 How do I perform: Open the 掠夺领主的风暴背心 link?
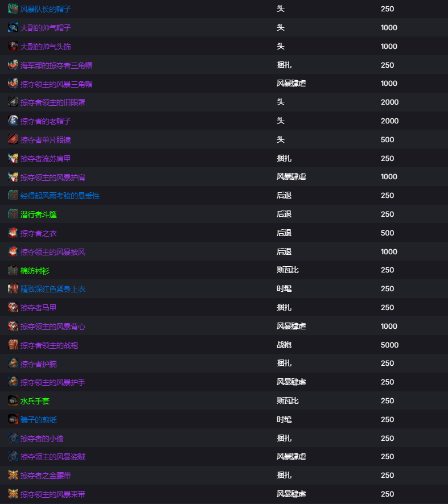(x=53, y=327)
